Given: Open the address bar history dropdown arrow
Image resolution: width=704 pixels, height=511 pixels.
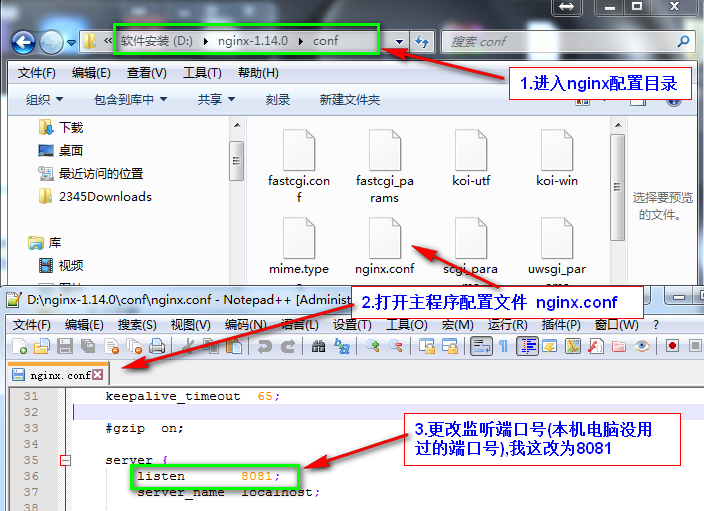Looking at the screenshot, I should point(399,41).
